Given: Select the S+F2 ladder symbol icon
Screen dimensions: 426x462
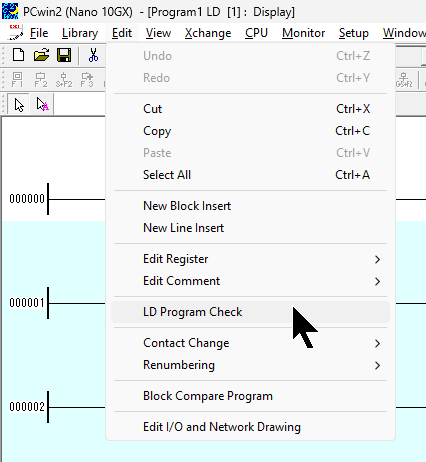Looking at the screenshot, I should 64,80.
